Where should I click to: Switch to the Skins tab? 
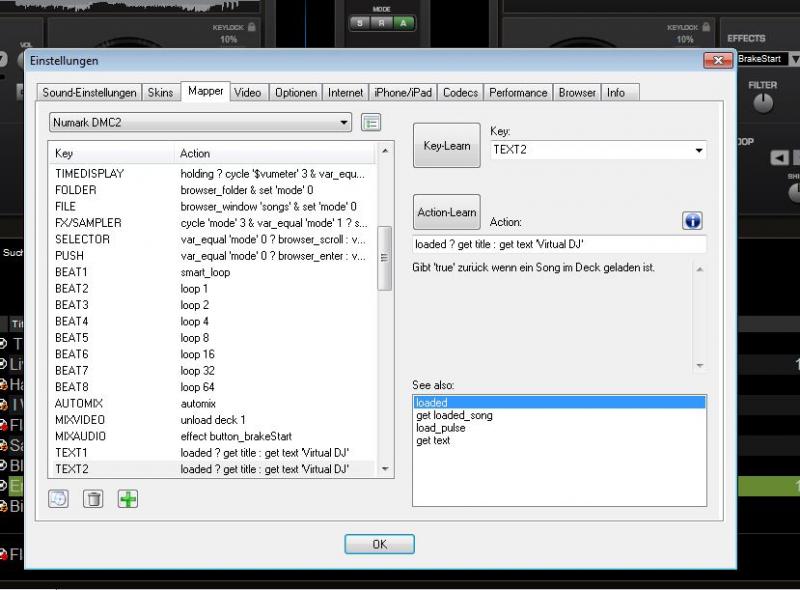pyautogui.click(x=160, y=92)
